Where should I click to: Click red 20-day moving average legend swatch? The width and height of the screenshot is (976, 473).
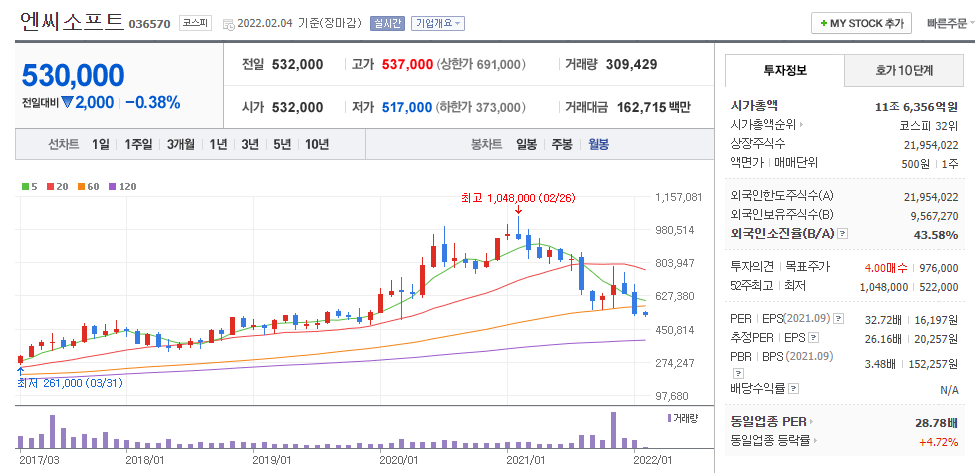click(50, 186)
